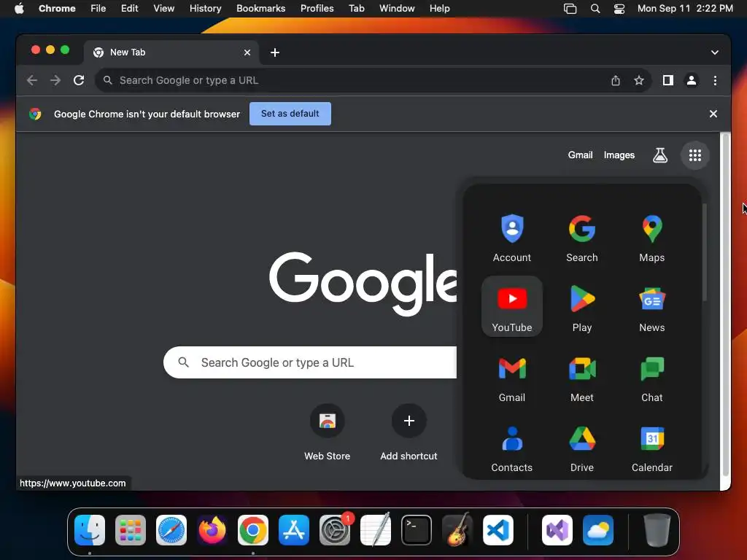This screenshot has height=560, width=747.
Task: Share this page from the address bar
Action: 616,80
